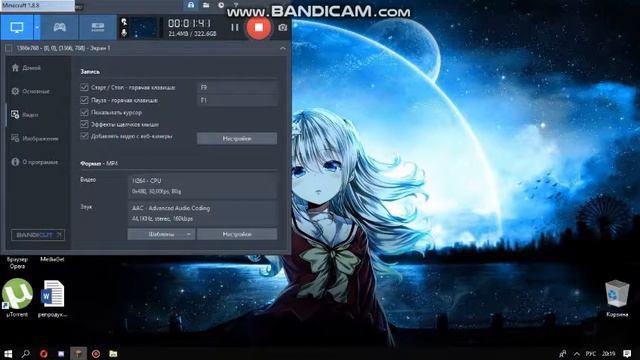Switch to HDMI device recording mode
This screenshot has height=360, width=640.
98,27
